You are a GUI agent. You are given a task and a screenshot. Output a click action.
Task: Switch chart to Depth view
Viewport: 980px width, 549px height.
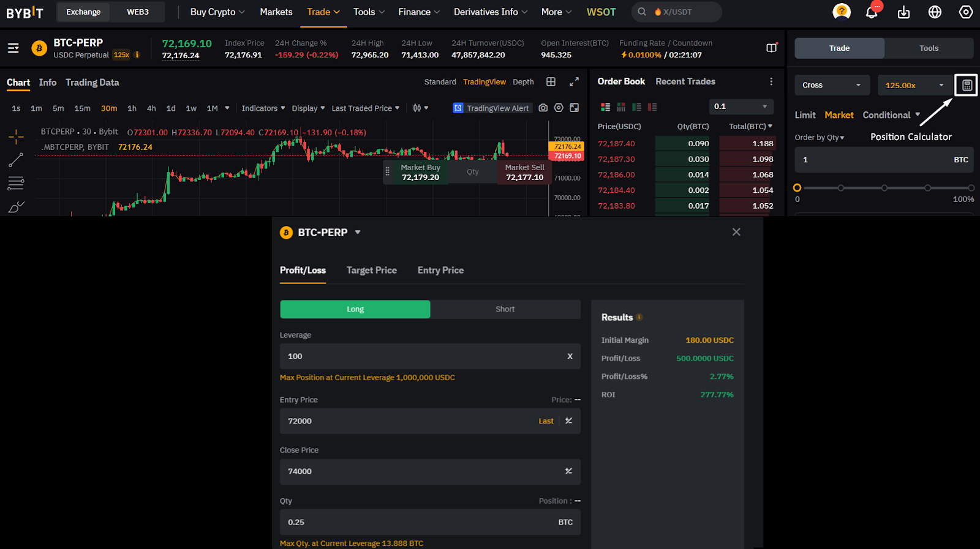[x=523, y=82]
